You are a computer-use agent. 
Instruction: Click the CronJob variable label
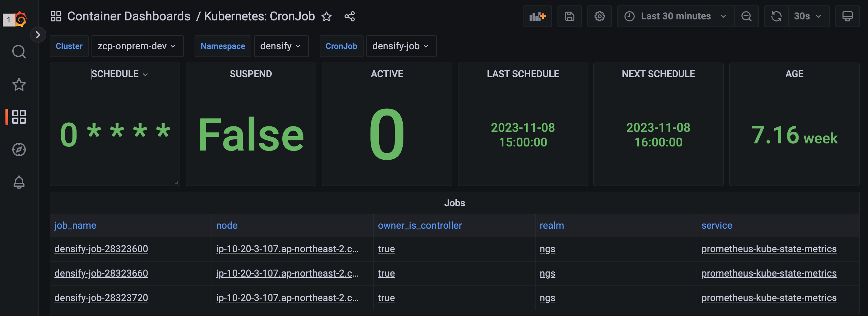coord(341,46)
